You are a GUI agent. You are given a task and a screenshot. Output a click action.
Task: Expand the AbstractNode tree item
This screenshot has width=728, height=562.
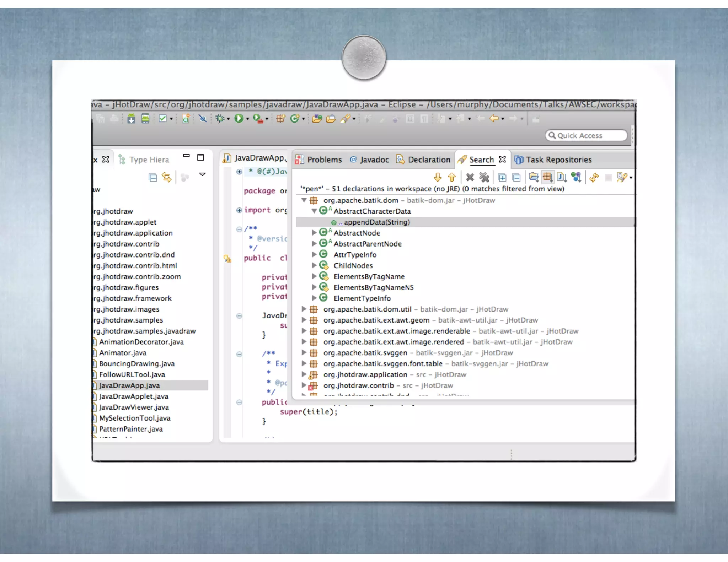tap(314, 233)
